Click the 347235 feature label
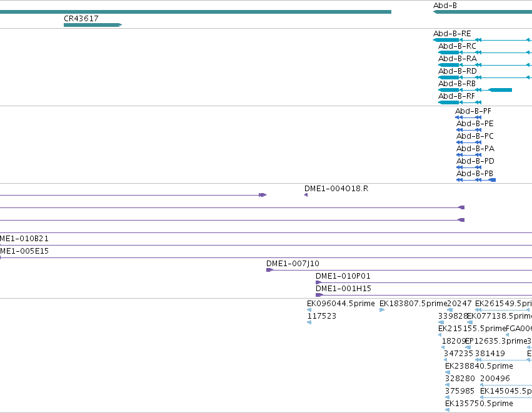 (458, 354)
